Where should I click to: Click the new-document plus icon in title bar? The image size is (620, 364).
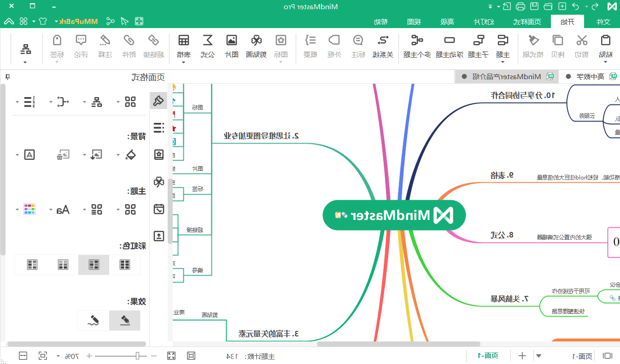(562, 6)
